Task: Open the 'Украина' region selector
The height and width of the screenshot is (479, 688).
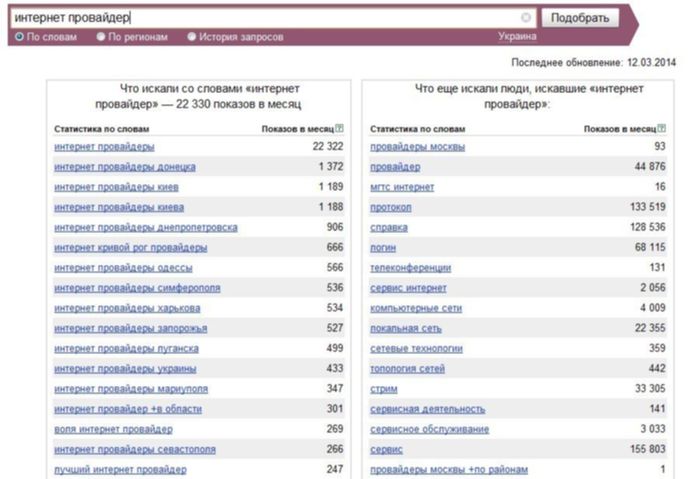Action: tap(517, 36)
